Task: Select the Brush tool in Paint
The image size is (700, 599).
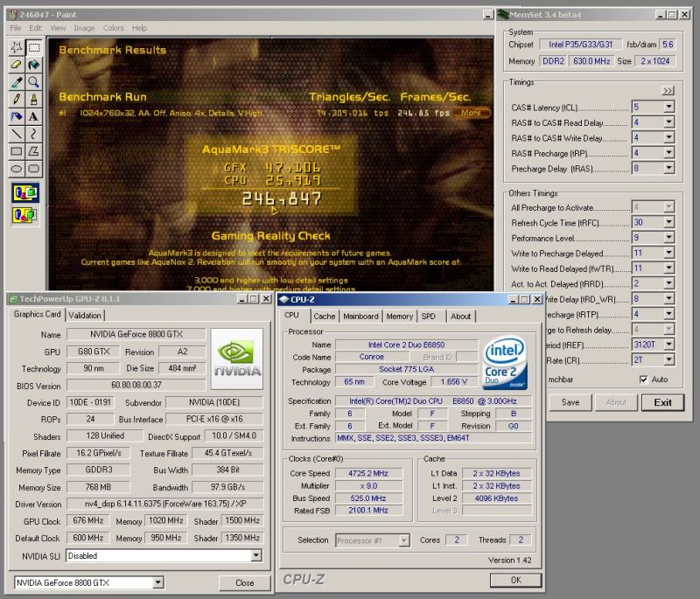Action: pyautogui.click(x=34, y=99)
